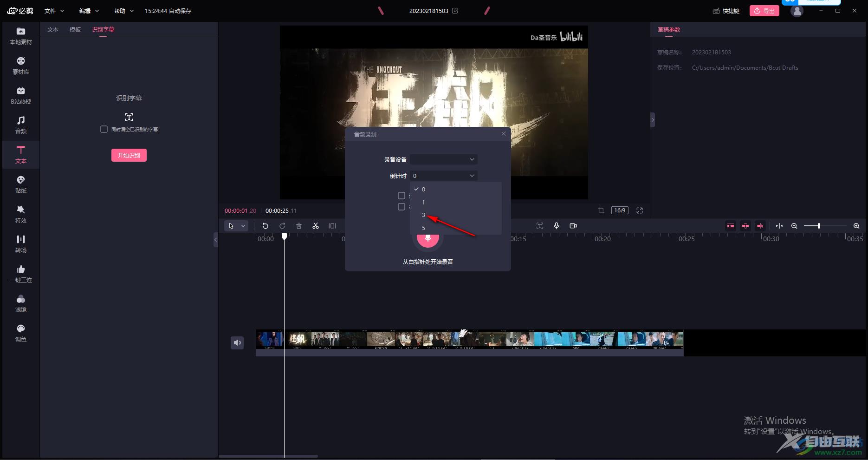Click the 开始识别 button
This screenshot has height=460, width=868.
tap(129, 155)
